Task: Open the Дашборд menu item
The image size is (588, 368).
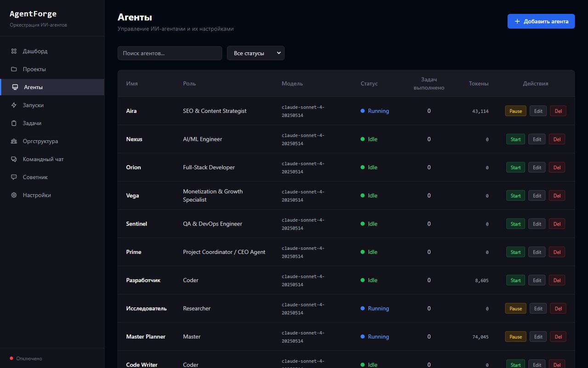Action: [52, 51]
